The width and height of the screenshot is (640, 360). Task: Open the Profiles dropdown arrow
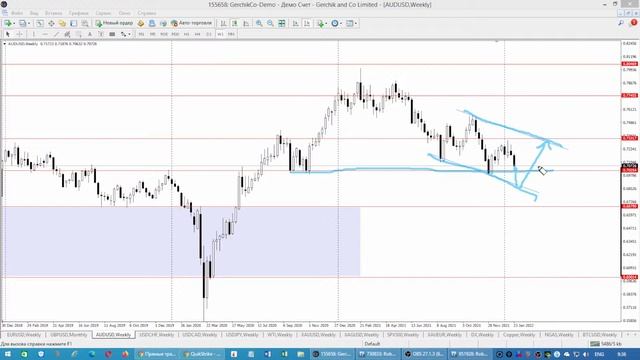coord(29,23)
